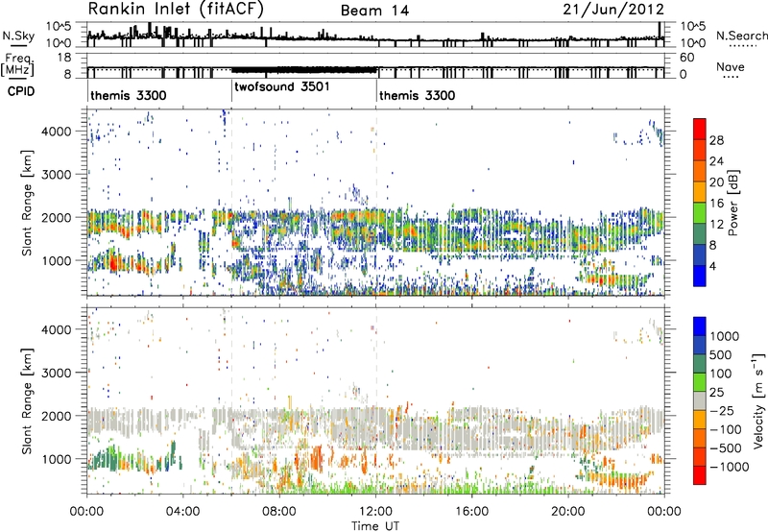Click the velocity panel 'Slant Range [km]' label
Image resolution: width=768 pixels, height=532 pixels.
click(27, 400)
